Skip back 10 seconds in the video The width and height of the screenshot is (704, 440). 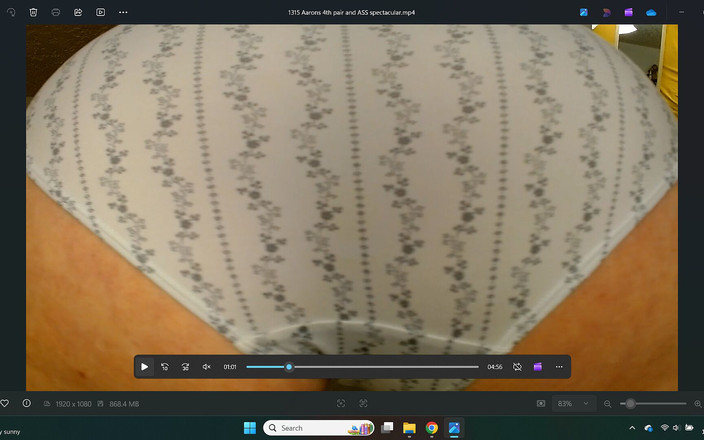[x=165, y=367]
